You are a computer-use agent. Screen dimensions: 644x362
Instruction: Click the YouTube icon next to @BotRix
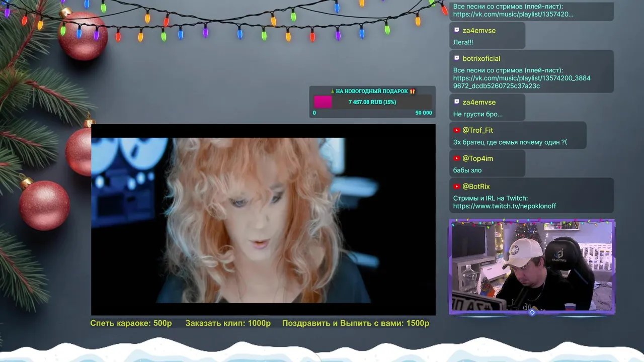(457, 187)
